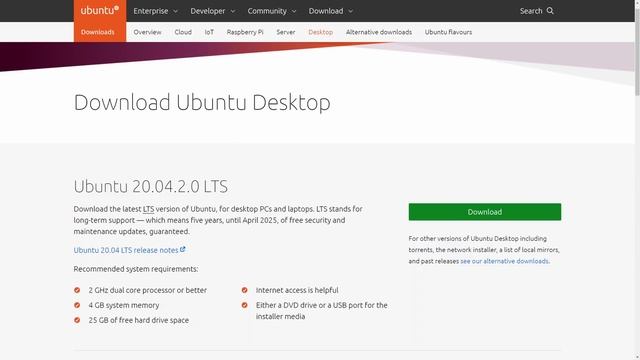
Task: Open the Downloads section tab
Action: [x=98, y=32]
